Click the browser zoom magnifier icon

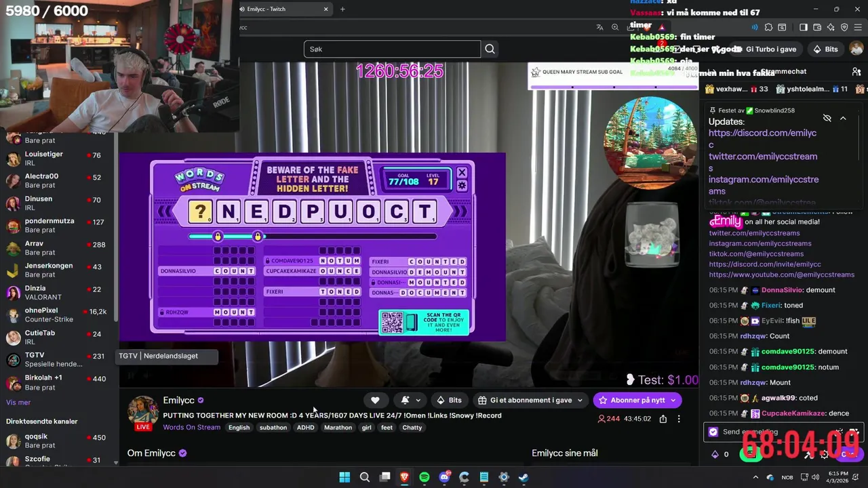pos(615,27)
